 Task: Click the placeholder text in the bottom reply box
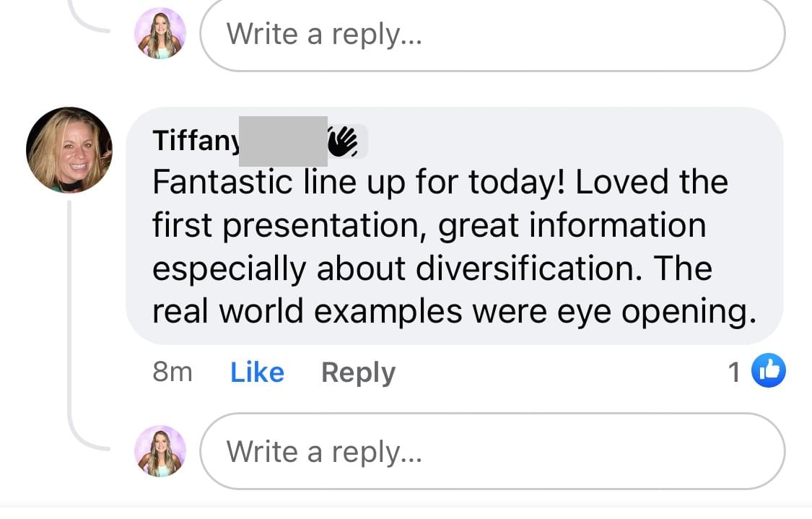click(324, 452)
